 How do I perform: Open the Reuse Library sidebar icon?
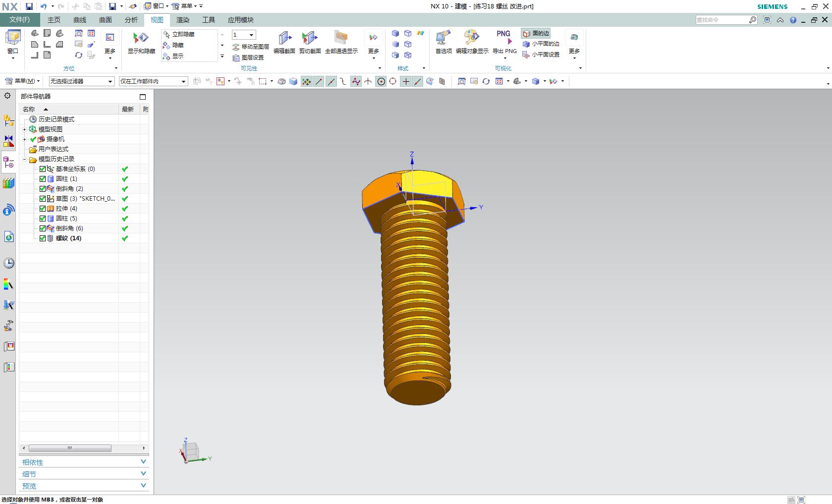tap(8, 183)
